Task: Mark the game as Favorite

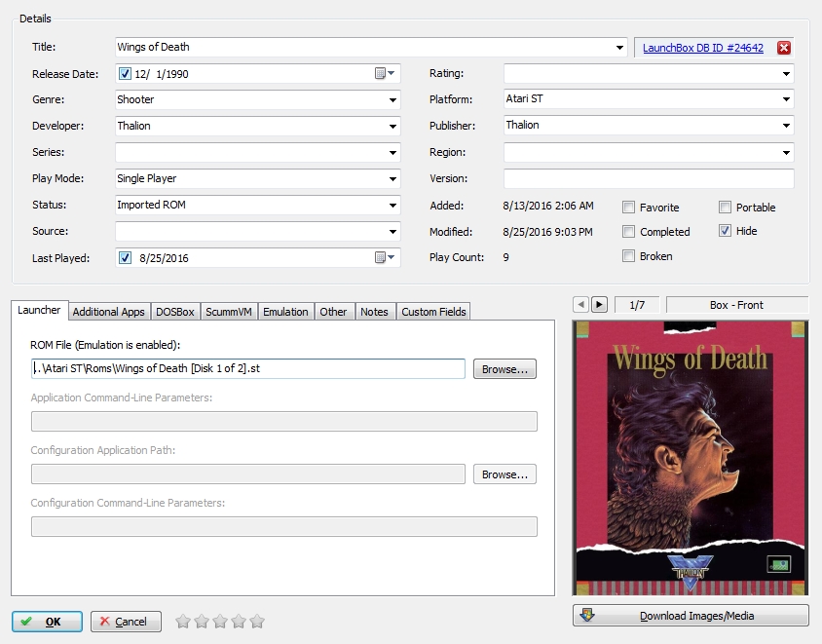Action: 628,208
